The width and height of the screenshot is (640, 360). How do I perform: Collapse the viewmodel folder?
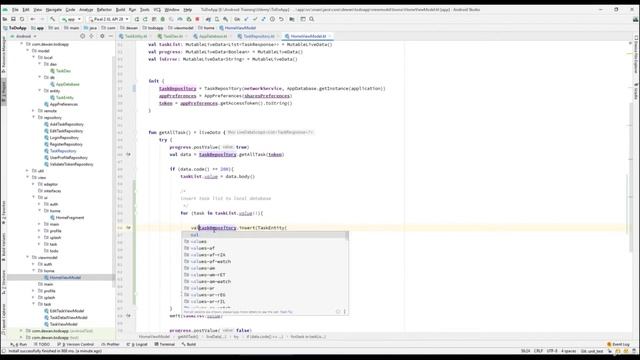[x=28, y=258]
